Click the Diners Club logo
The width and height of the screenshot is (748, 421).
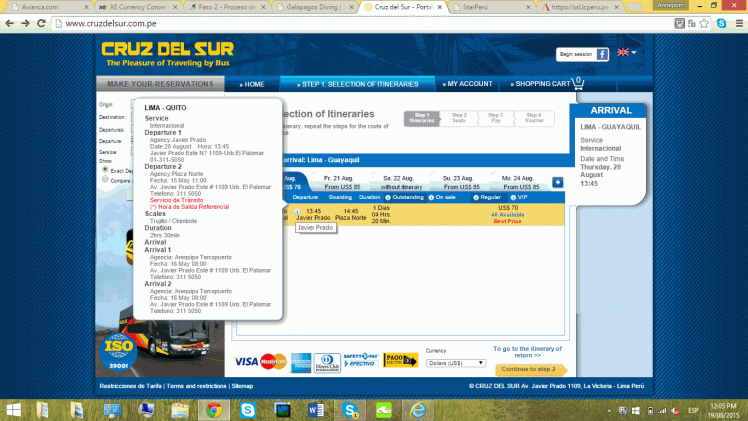coord(327,363)
